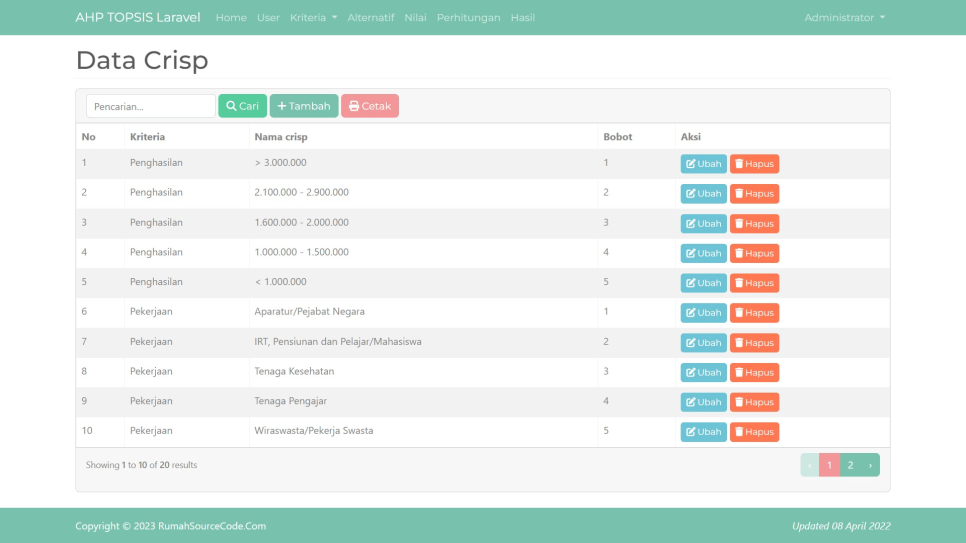The image size is (966, 543).
Task: Delete the '> 3.000.000' crisp row
Action: 754,164
